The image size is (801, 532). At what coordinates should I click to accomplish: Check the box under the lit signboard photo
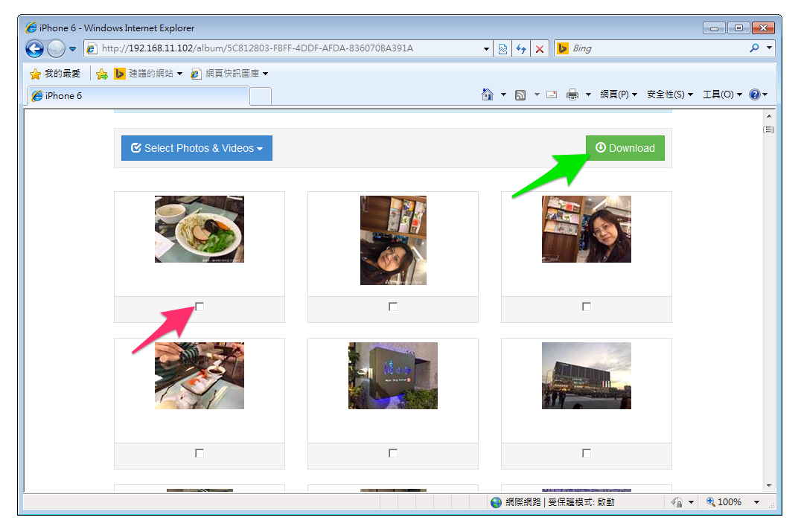tap(393, 453)
